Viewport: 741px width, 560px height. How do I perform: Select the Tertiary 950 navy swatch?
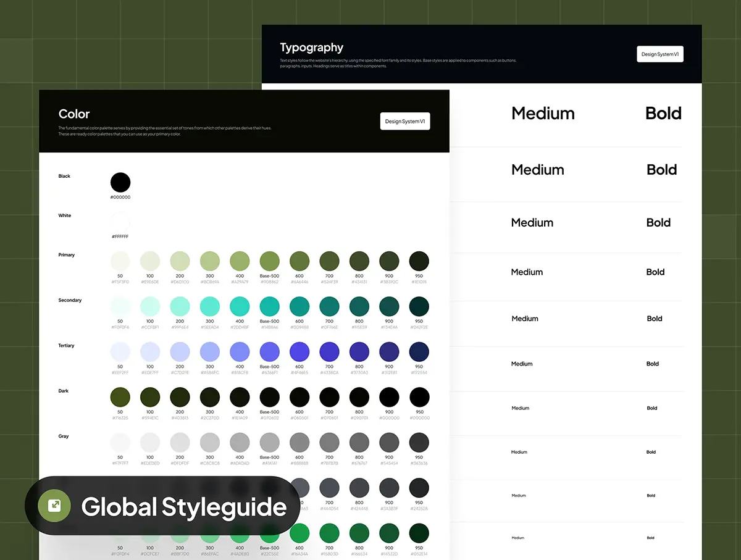(x=419, y=352)
